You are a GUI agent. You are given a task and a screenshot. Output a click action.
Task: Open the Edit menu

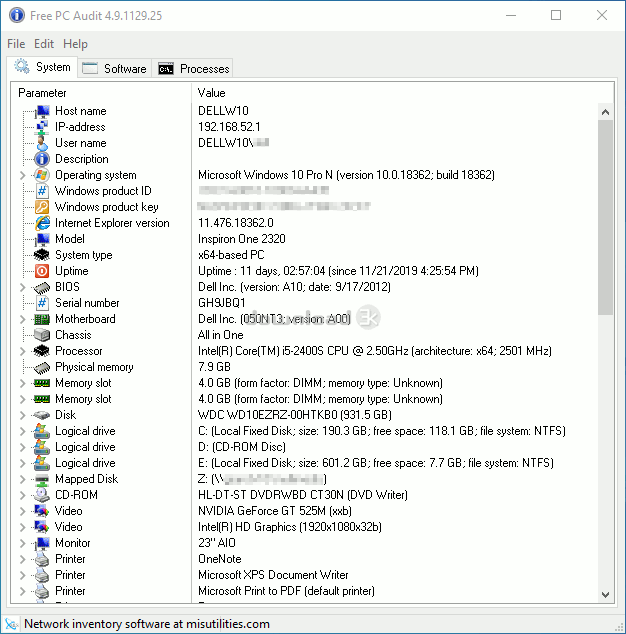tap(44, 44)
